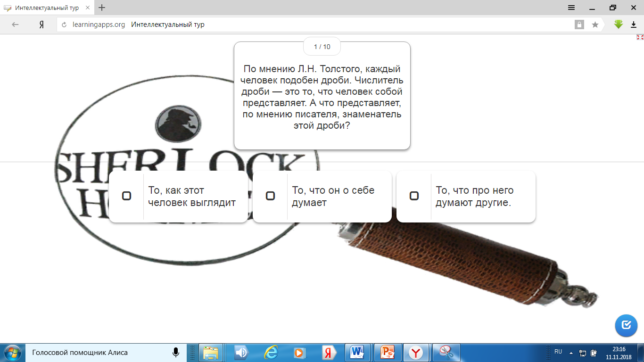Open a new browser tab
The width and height of the screenshot is (644, 362).
pos(102,8)
